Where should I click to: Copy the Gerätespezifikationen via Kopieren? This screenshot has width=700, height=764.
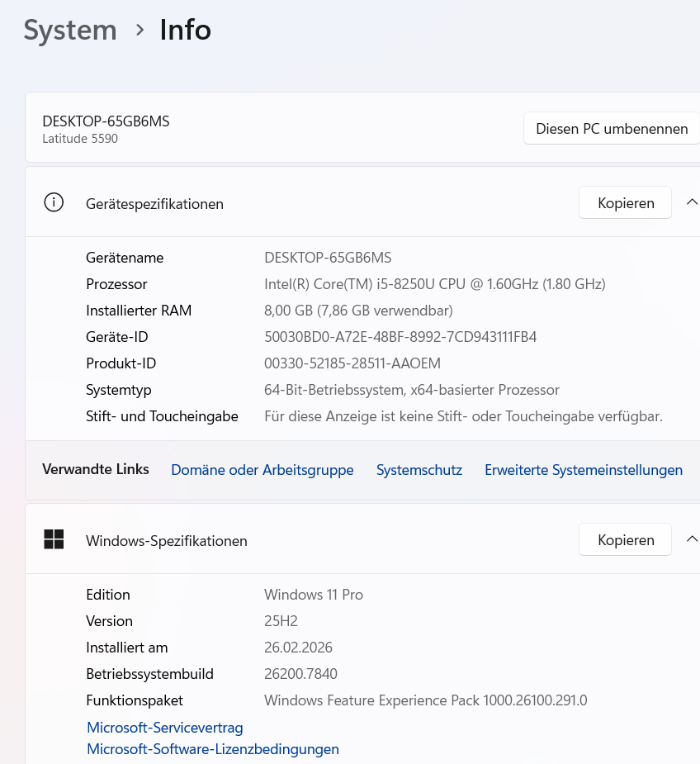tap(626, 202)
